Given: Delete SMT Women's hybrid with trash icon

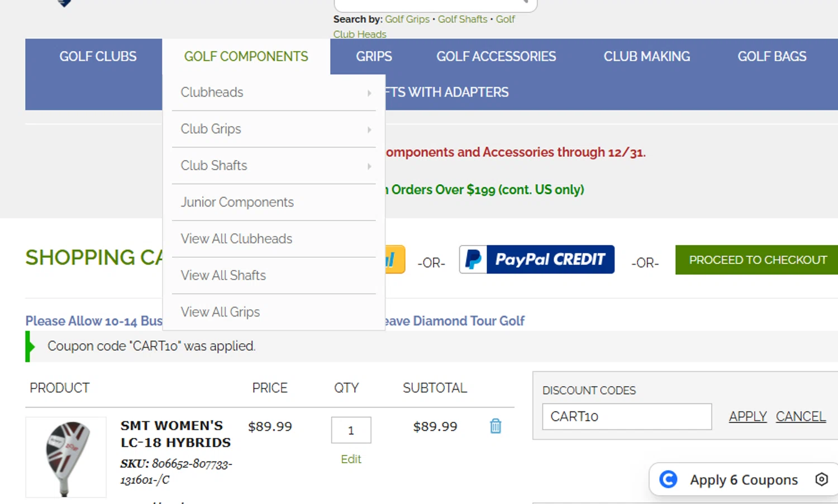Looking at the screenshot, I should click(496, 426).
